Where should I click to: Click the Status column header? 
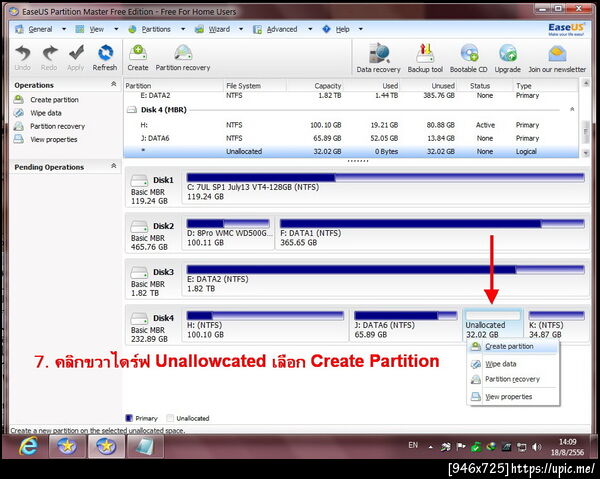485,86
